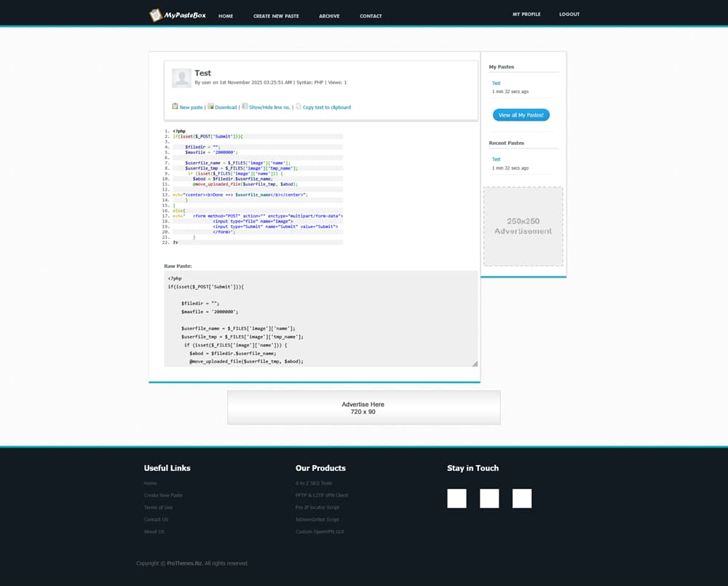Open A to Z SEO Tools product link
The image size is (728, 586).
point(314,483)
